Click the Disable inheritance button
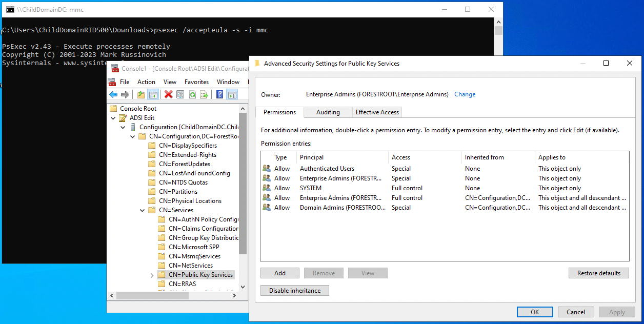Screen dimensions: 644x324 coord(295,291)
